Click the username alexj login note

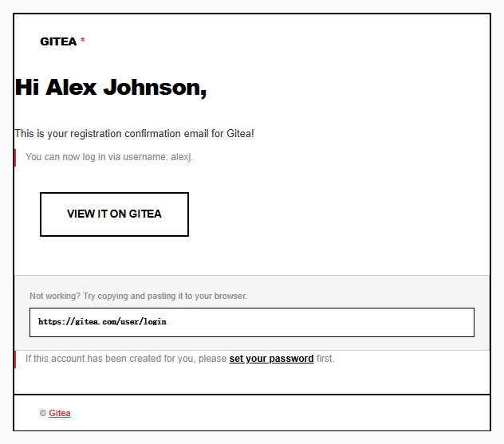tap(109, 157)
